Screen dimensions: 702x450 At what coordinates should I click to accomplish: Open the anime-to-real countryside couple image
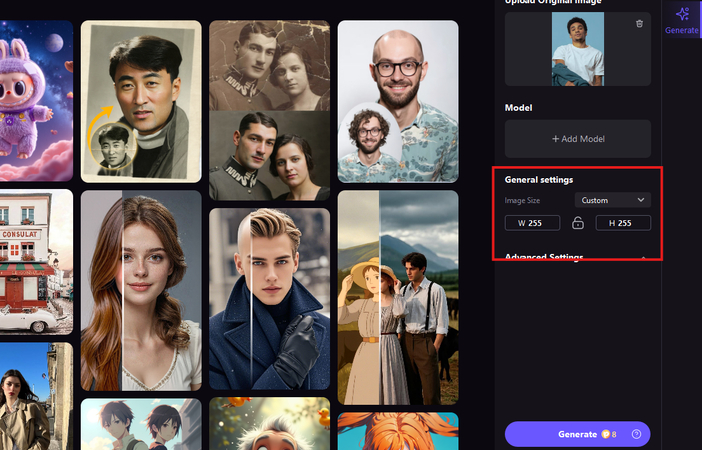coord(398,297)
